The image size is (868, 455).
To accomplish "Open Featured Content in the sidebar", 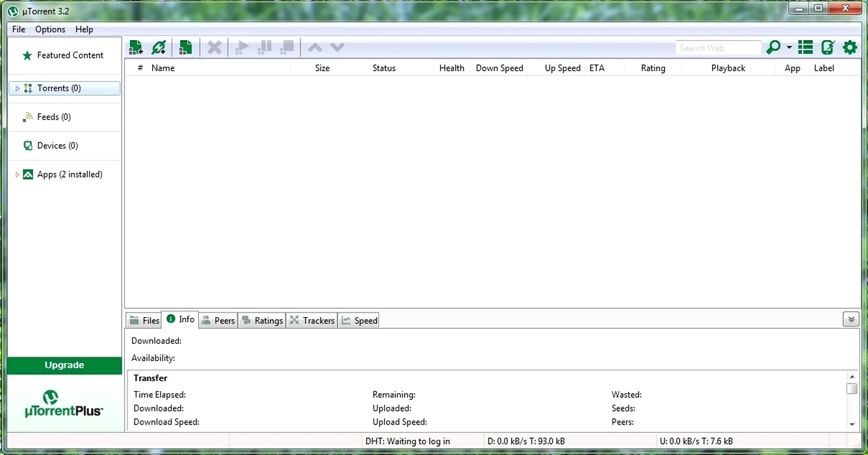I will (70, 55).
